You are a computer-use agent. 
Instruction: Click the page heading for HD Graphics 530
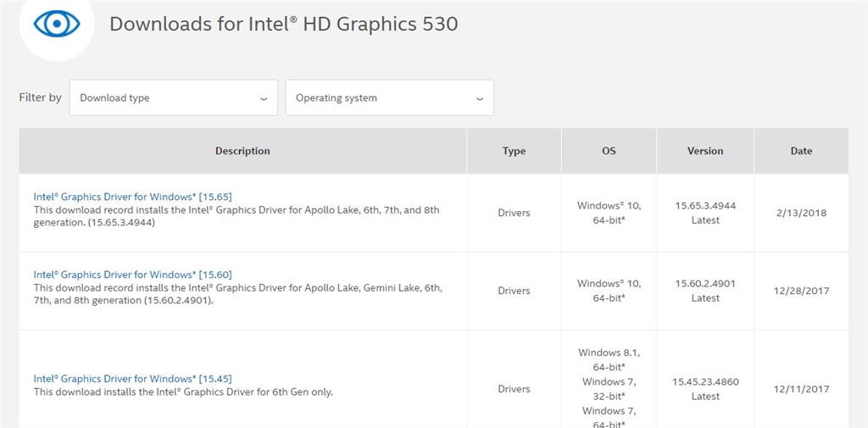(284, 24)
